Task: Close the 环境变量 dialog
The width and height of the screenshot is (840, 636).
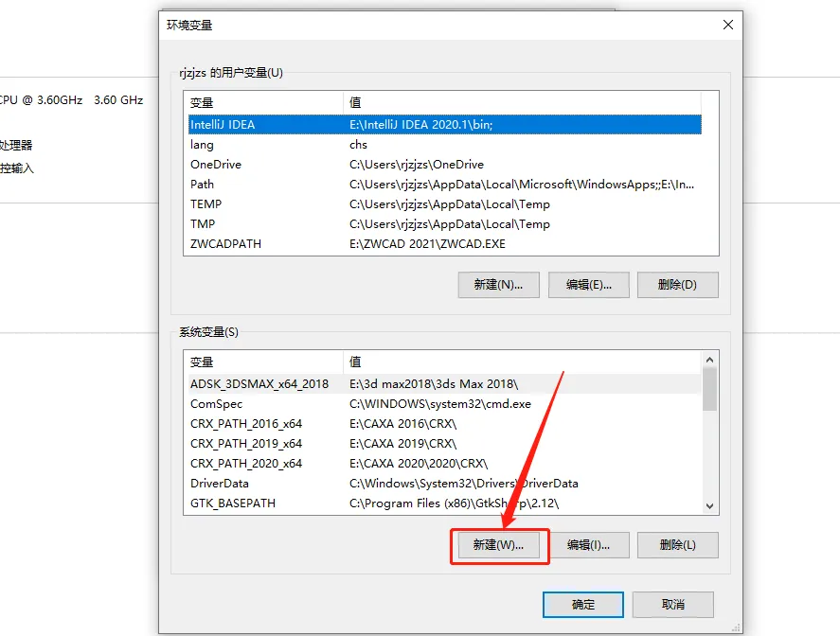Action: click(x=727, y=25)
